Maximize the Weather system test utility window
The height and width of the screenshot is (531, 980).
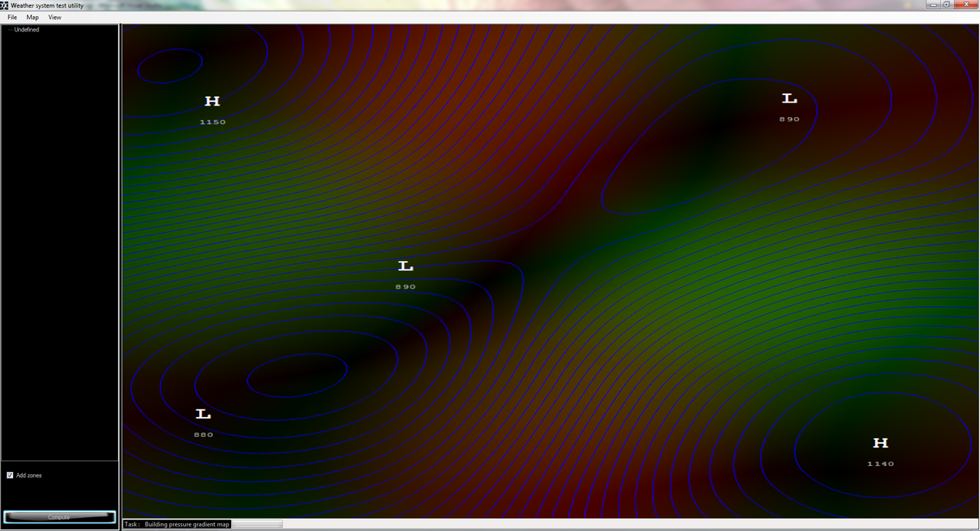click(947, 5)
